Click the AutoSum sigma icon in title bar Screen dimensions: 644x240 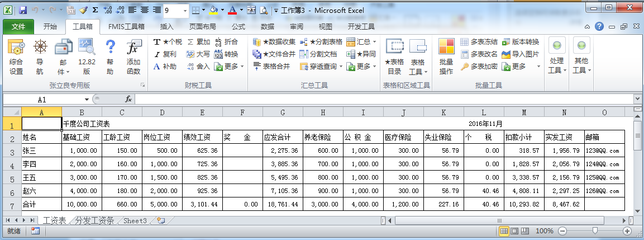click(95, 10)
